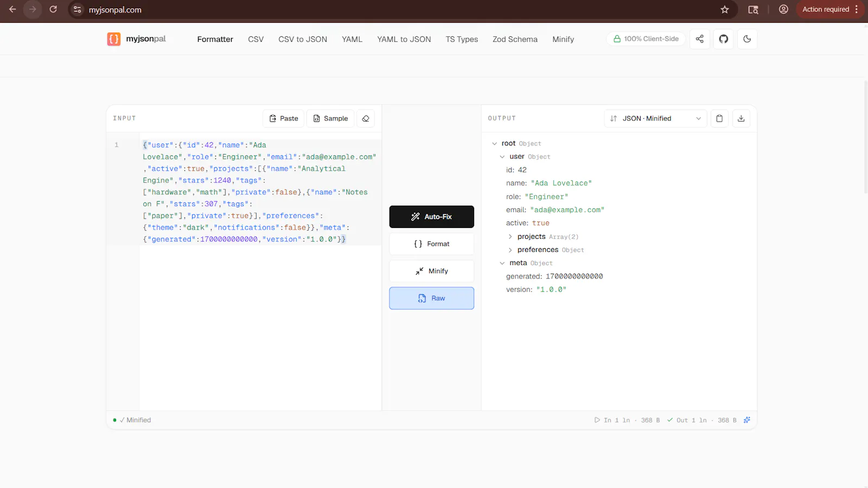Image resolution: width=868 pixels, height=488 pixels.
Task: Collapse the root Object node
Action: (494, 144)
